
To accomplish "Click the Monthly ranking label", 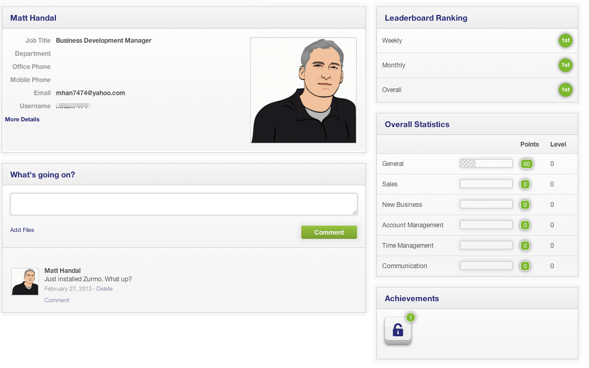I will pyautogui.click(x=394, y=65).
